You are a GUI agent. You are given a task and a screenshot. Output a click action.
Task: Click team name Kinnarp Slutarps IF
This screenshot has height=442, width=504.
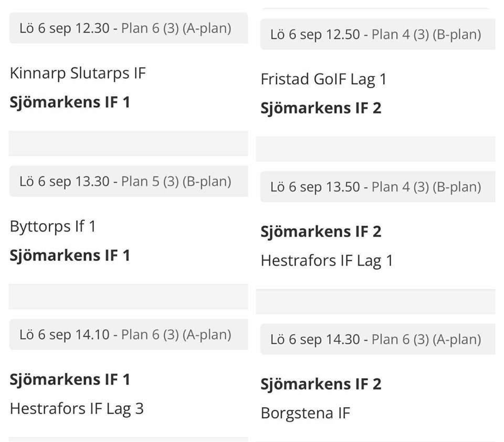pyautogui.click(x=78, y=73)
